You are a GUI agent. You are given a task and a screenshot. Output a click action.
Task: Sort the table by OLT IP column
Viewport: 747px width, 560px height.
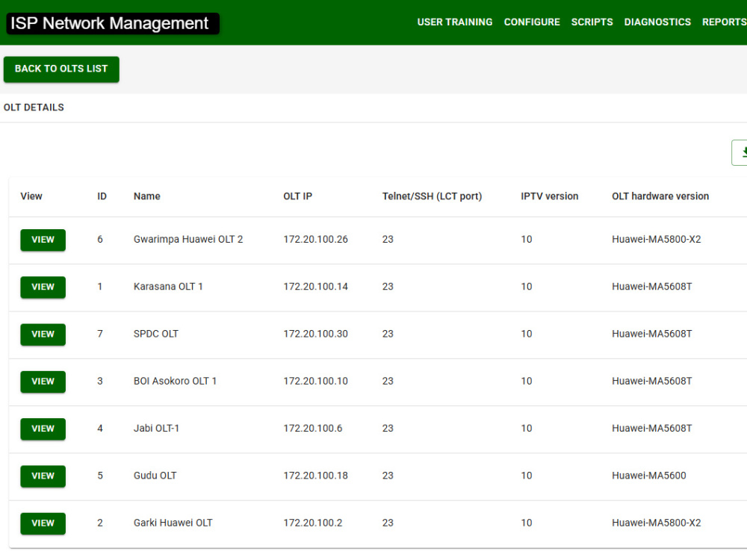pos(297,196)
